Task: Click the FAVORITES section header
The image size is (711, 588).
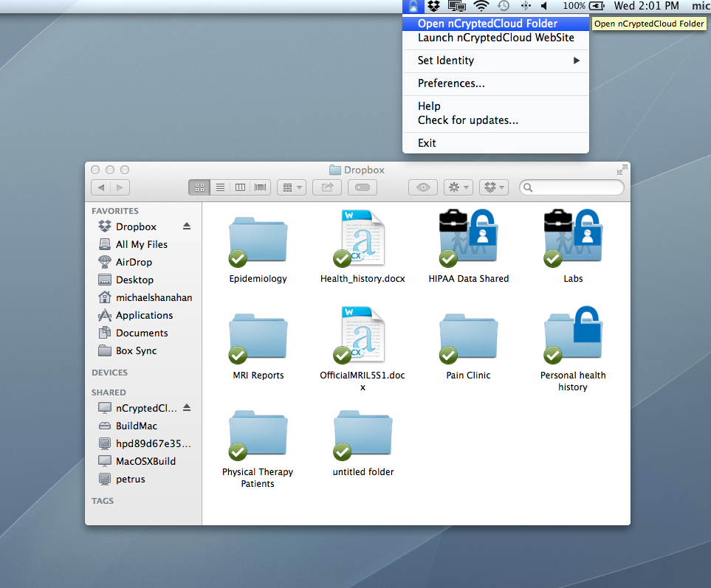Action: tap(115, 211)
